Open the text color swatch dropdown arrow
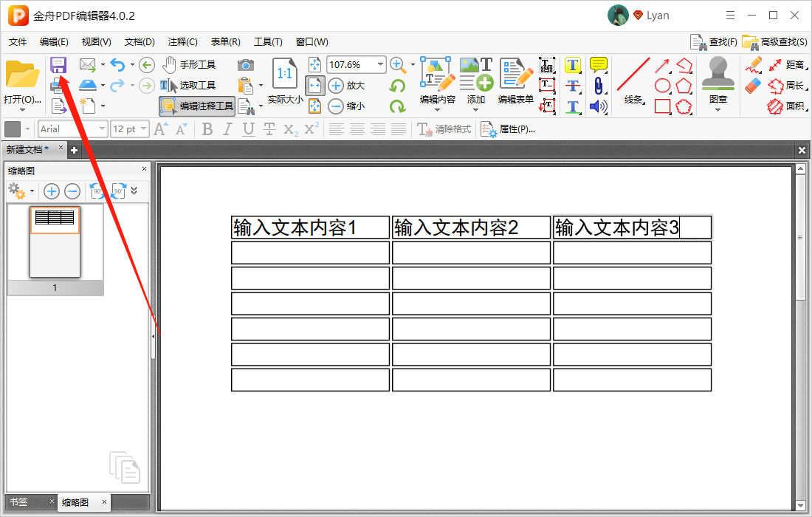Viewport: 812px width, 517px height. tap(27, 129)
